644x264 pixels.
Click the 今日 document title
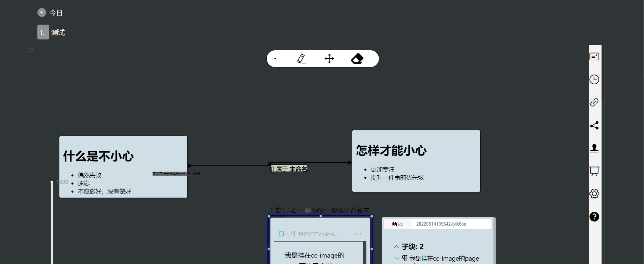(56, 13)
